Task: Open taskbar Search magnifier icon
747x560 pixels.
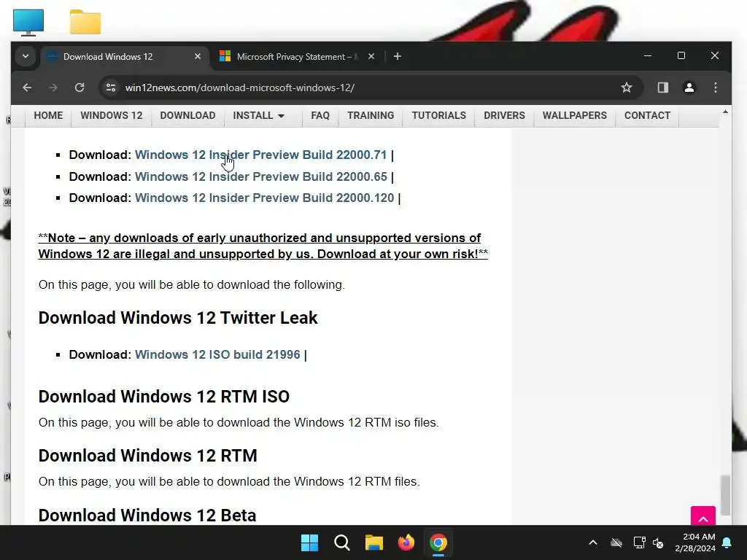Action: coord(342,542)
